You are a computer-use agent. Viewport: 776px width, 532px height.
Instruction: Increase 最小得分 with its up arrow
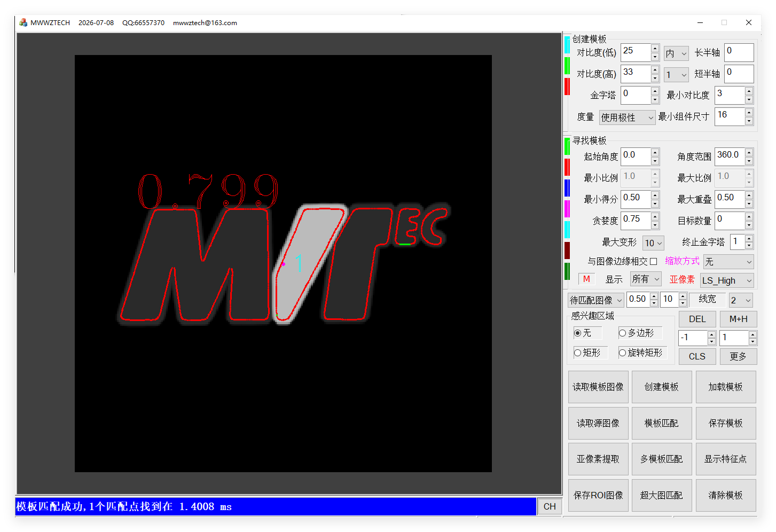click(x=655, y=195)
